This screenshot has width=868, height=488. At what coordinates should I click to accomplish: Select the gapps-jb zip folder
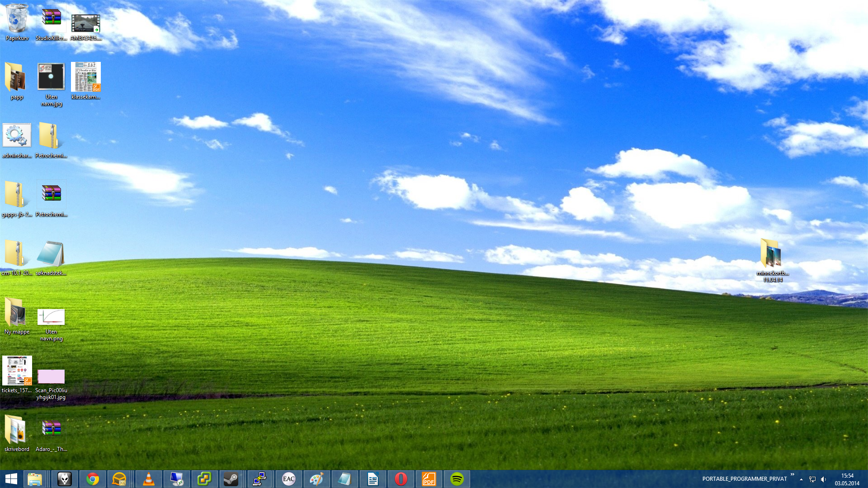click(x=17, y=199)
